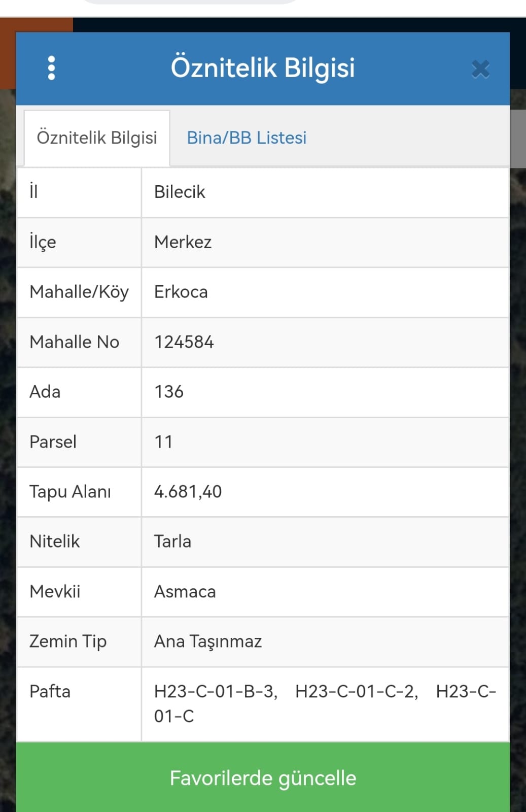Select the Erkoca neighborhood value
The image size is (526, 812).
pyautogui.click(x=181, y=292)
